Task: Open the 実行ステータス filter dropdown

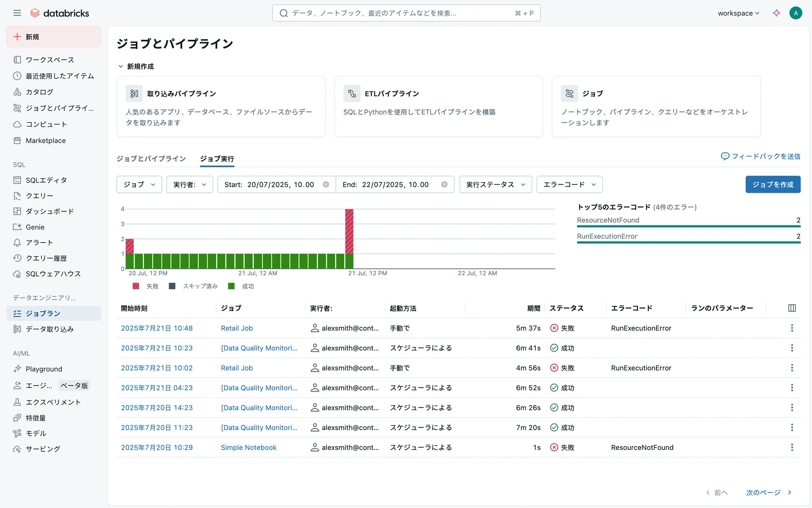Action: pyautogui.click(x=495, y=185)
